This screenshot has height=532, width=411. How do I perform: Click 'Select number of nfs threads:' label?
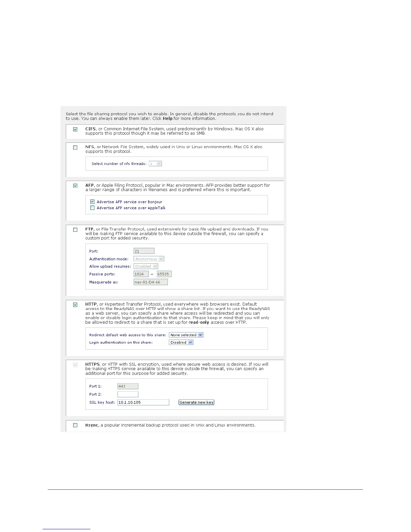point(119,164)
